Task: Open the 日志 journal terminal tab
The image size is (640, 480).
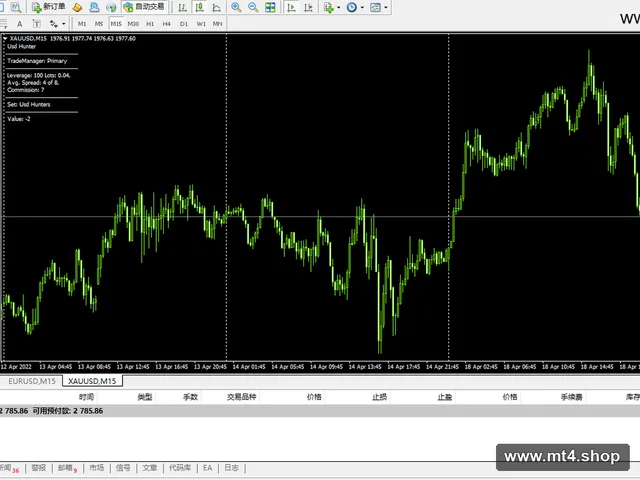Action: click(231, 468)
